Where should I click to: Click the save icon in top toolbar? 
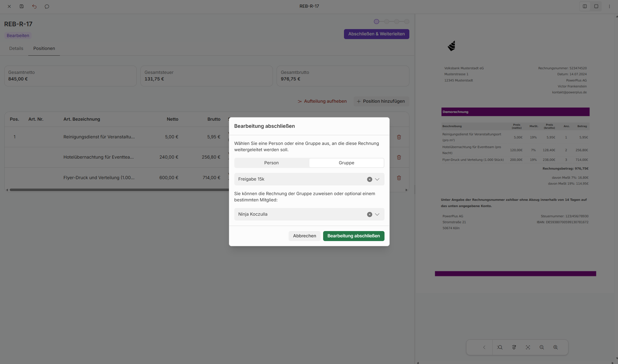22,6
